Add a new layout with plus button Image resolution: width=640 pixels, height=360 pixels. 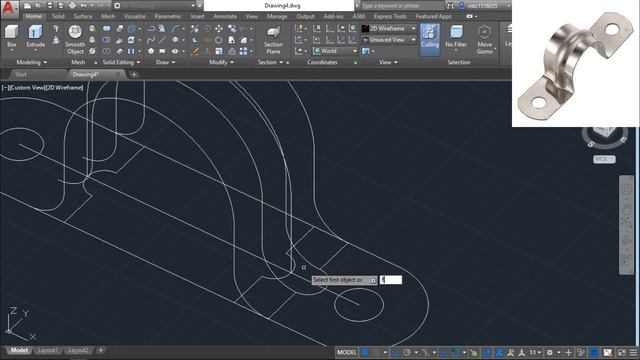pos(100,350)
